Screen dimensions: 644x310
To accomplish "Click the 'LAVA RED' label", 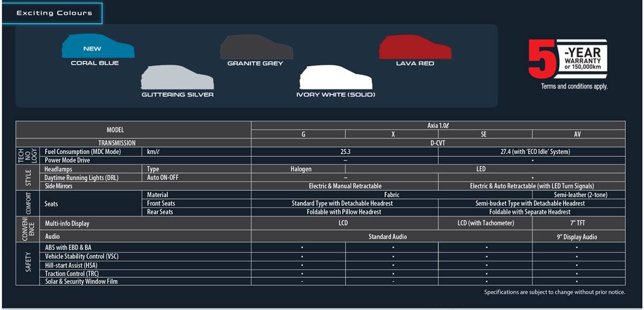I will [415, 63].
